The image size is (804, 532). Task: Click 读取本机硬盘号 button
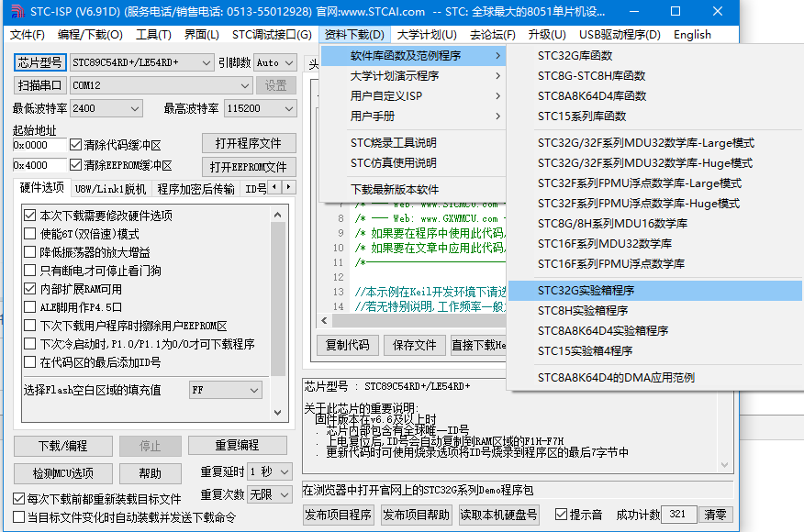[x=499, y=515]
